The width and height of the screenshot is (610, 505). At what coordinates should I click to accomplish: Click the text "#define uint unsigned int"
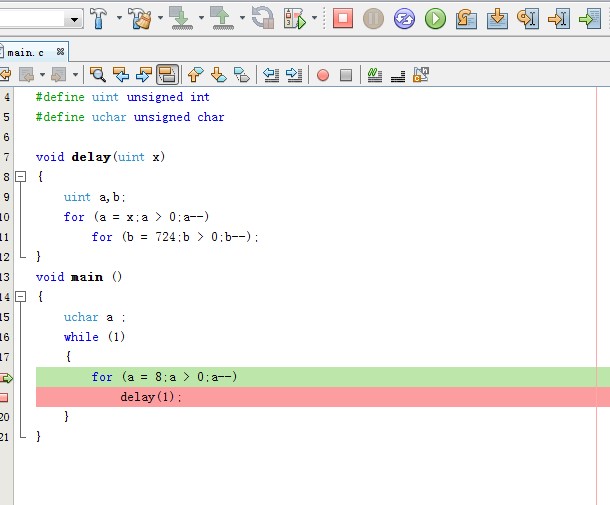123,97
